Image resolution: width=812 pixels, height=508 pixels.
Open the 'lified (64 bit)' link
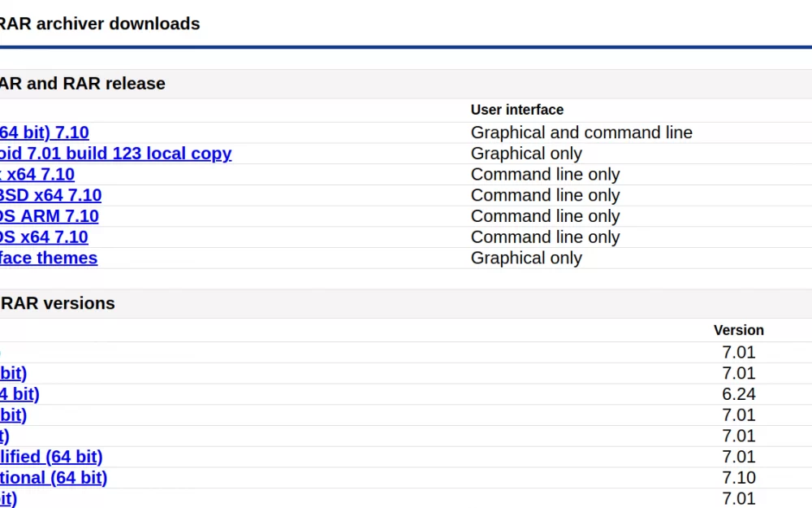click(x=51, y=457)
